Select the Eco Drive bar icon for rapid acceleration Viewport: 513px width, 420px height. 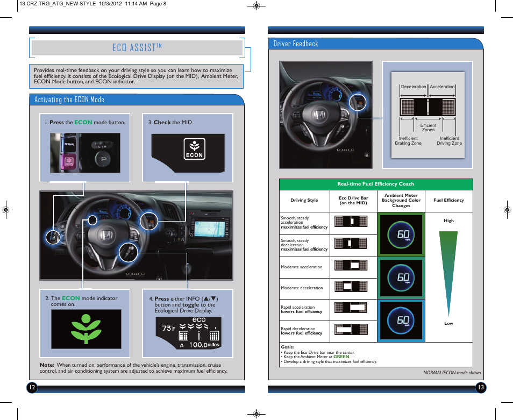click(x=351, y=308)
